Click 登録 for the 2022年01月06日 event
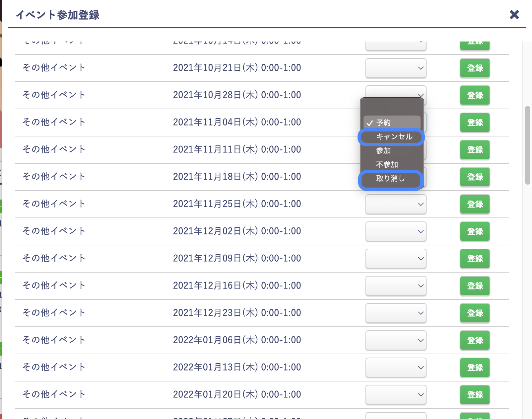Viewport: 532px width, 419px height. coord(475,340)
